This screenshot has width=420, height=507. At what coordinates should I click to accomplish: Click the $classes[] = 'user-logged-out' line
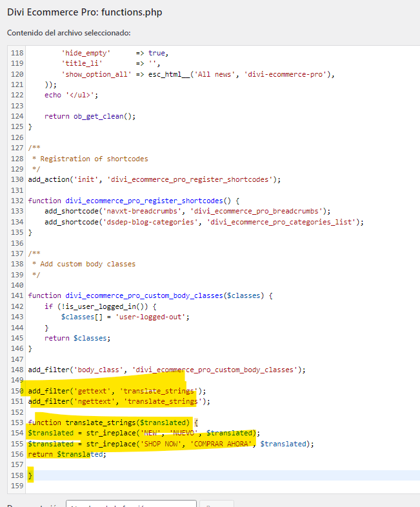125,317
